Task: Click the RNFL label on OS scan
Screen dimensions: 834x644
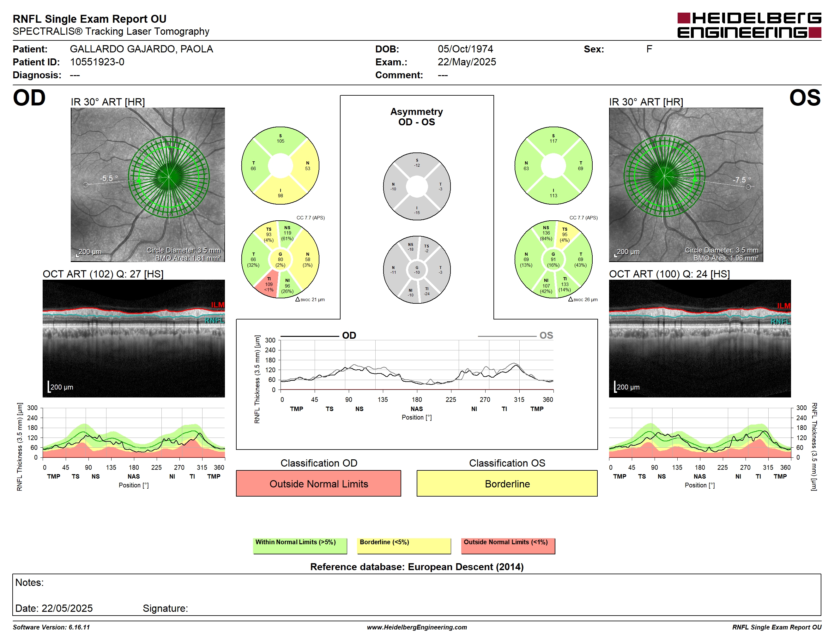Action: pos(781,322)
